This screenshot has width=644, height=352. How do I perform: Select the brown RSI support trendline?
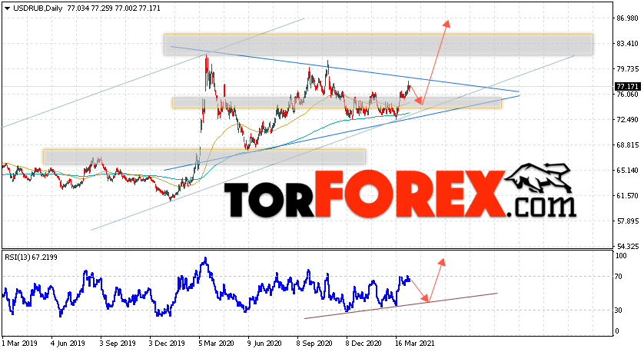[401, 306]
